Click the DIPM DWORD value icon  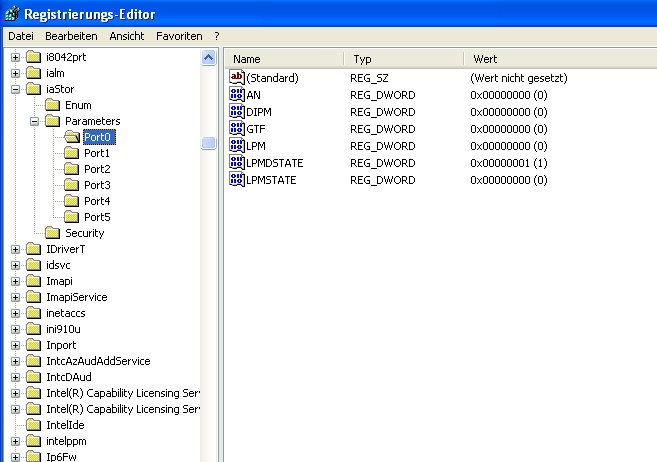[x=237, y=111]
